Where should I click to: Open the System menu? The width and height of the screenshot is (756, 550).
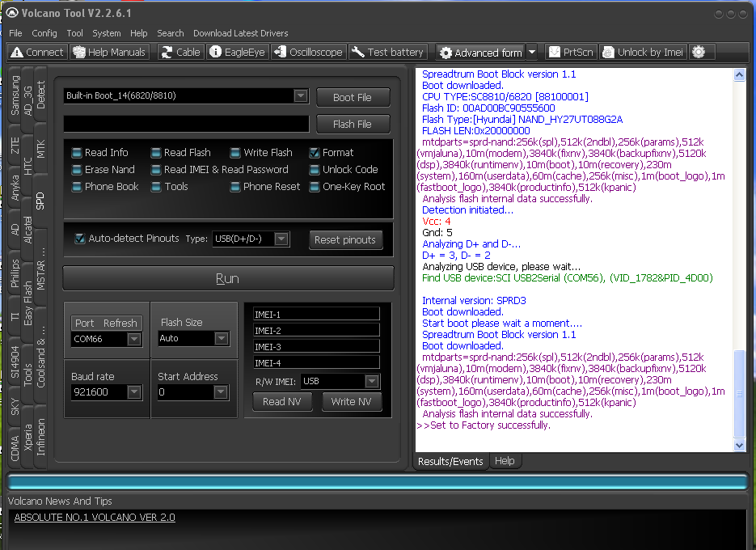pyautogui.click(x=107, y=33)
